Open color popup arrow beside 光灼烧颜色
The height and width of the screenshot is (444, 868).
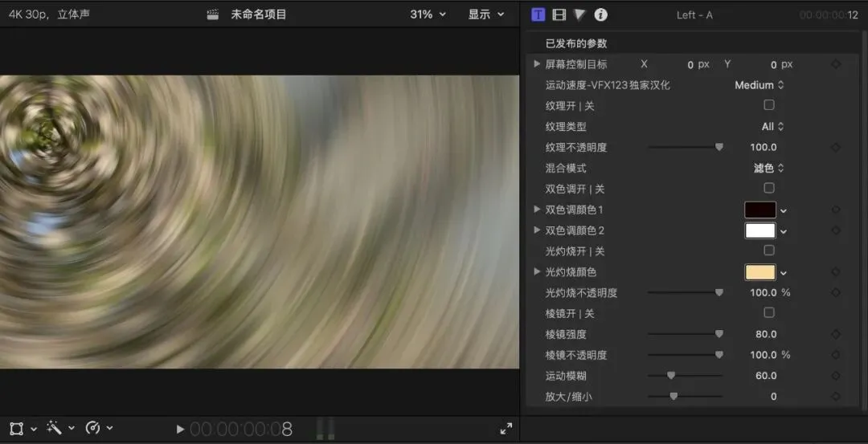click(784, 273)
